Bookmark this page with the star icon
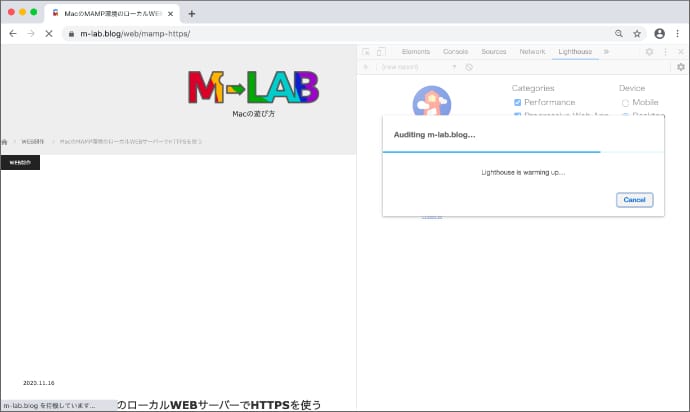Viewport: 690px width, 412px height. point(637,33)
